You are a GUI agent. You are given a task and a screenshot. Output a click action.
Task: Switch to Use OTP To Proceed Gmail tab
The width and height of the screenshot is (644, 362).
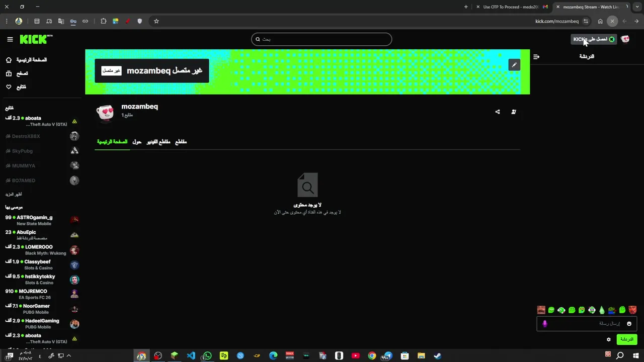pyautogui.click(x=512, y=7)
